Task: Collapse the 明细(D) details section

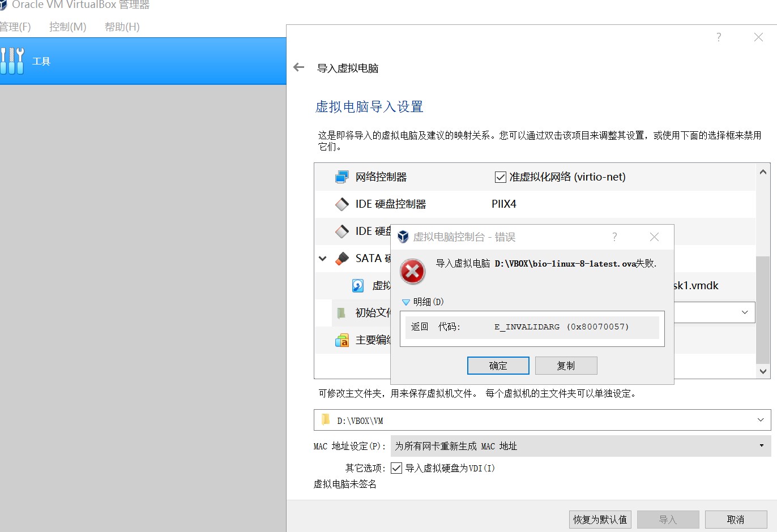Action: (x=405, y=302)
